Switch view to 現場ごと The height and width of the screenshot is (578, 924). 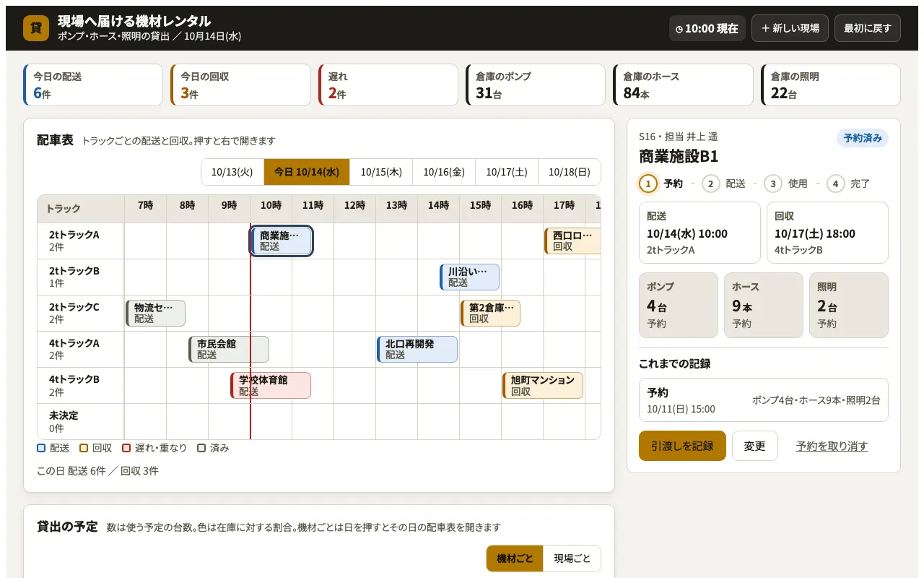pos(572,558)
